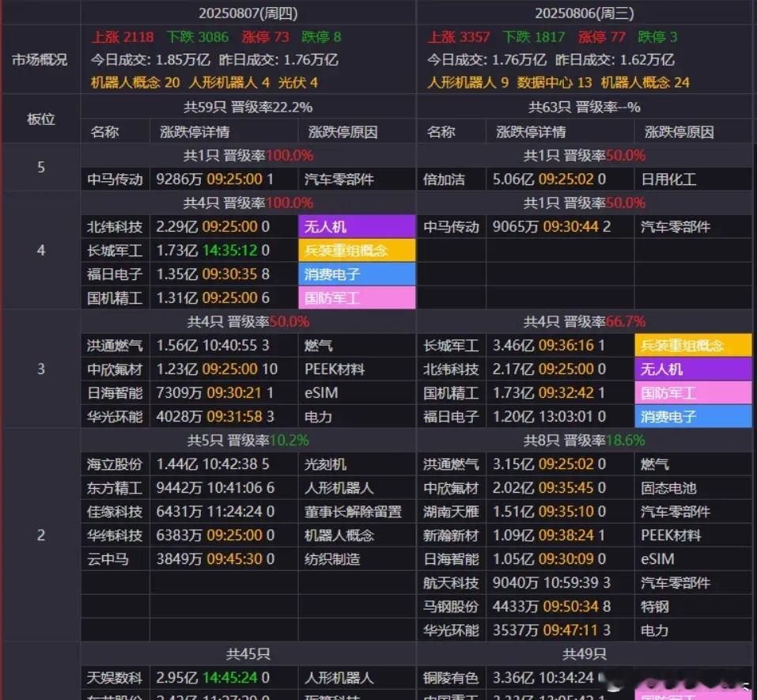The height and width of the screenshot is (700, 757).
Task: Click the 上涨 2118 count
Action: 123,37
